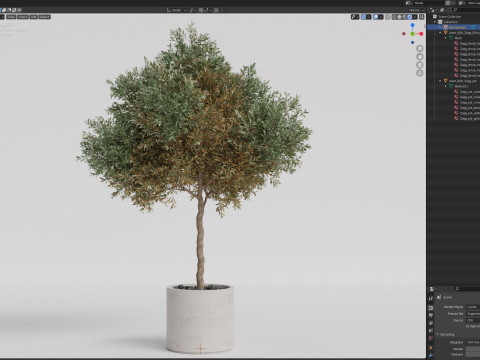
Task: Delete scene with the X button
Action: point(454,3)
